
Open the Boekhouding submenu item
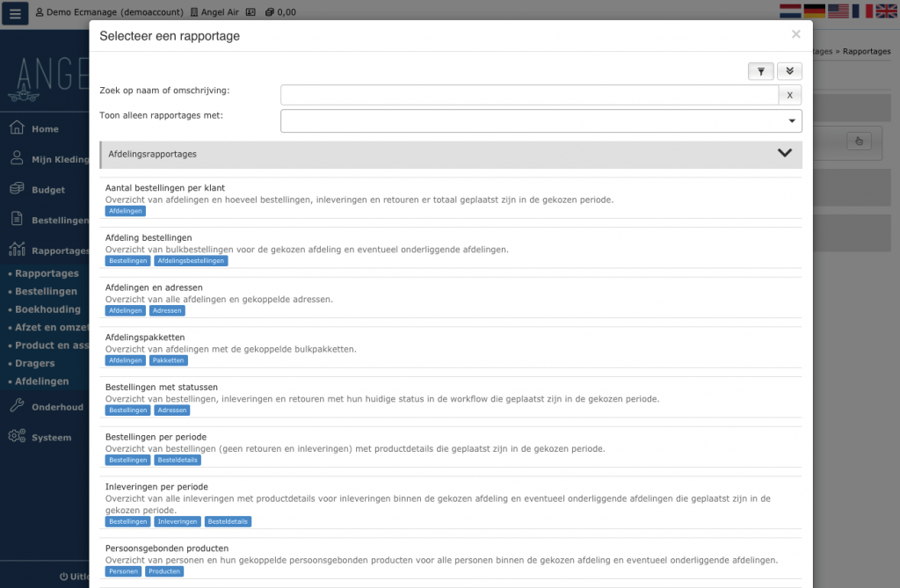47,309
